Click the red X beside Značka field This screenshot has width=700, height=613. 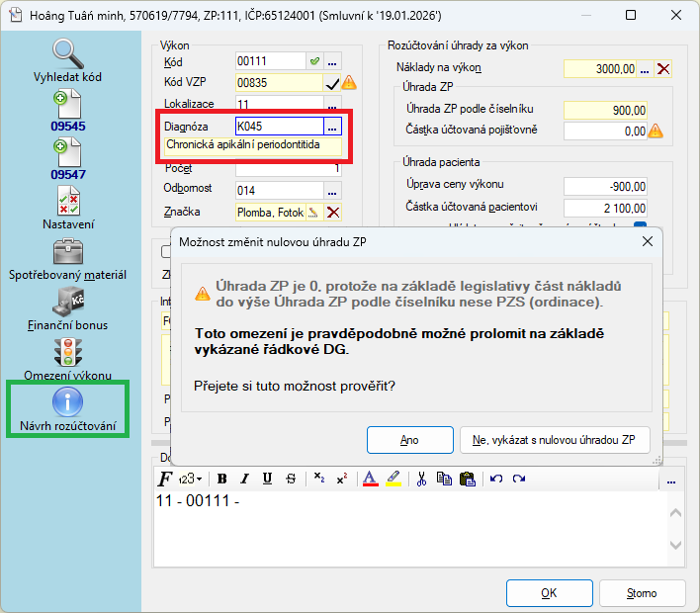pyautogui.click(x=333, y=212)
